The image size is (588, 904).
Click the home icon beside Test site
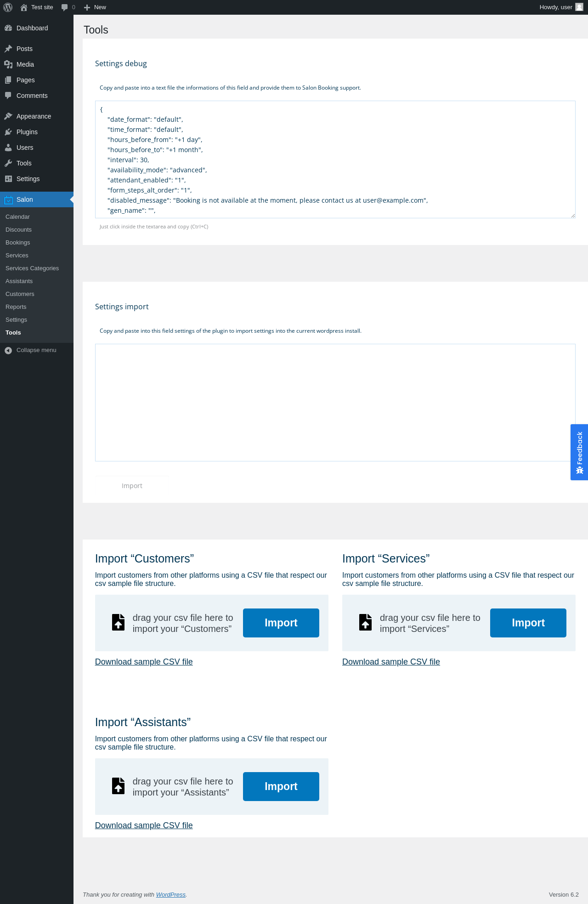[x=24, y=7]
